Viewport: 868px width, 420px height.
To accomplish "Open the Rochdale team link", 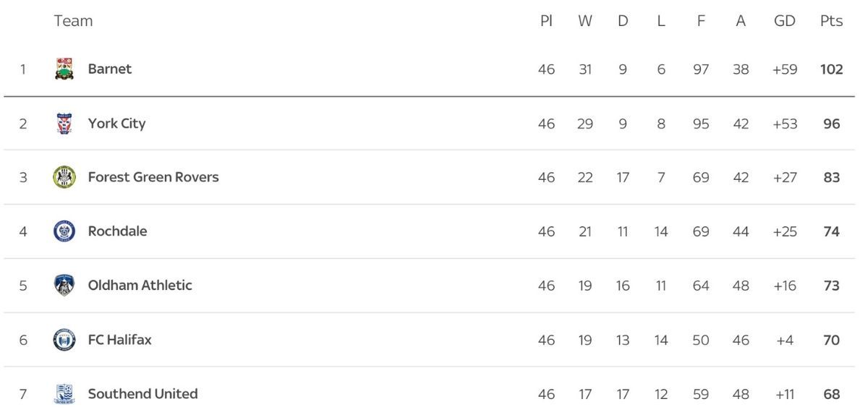I will pyautogui.click(x=117, y=231).
